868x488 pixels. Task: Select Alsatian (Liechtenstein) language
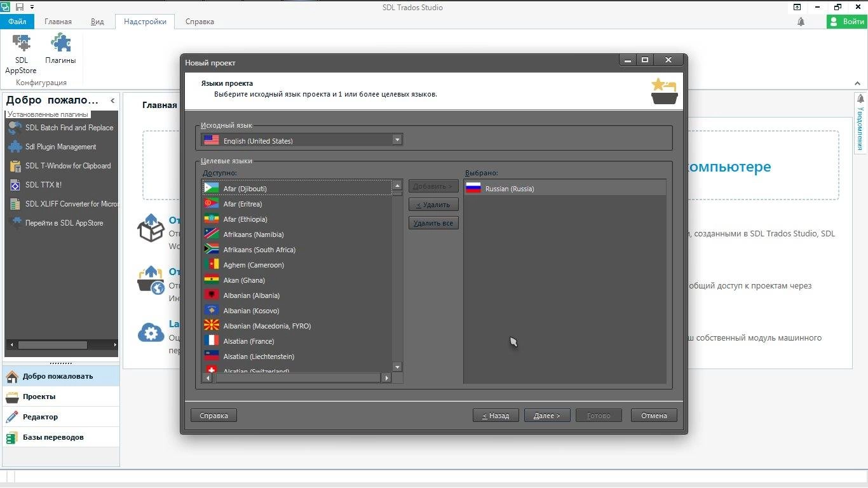pyautogui.click(x=297, y=356)
